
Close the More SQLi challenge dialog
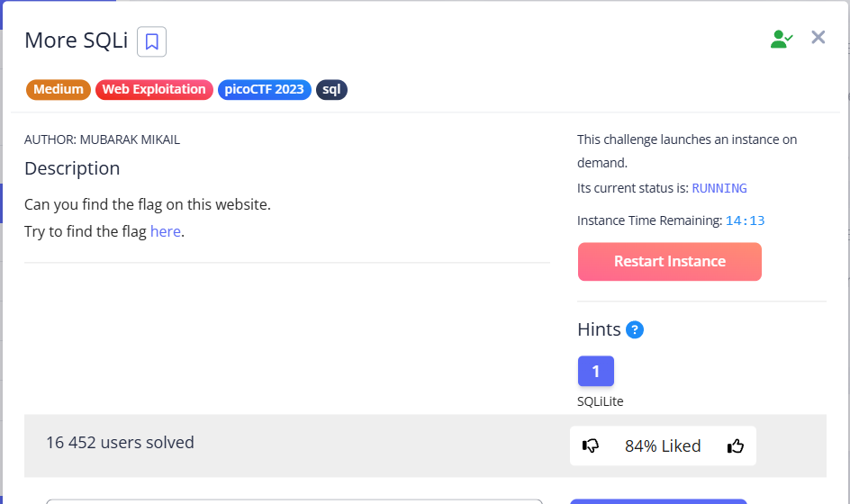pos(818,38)
